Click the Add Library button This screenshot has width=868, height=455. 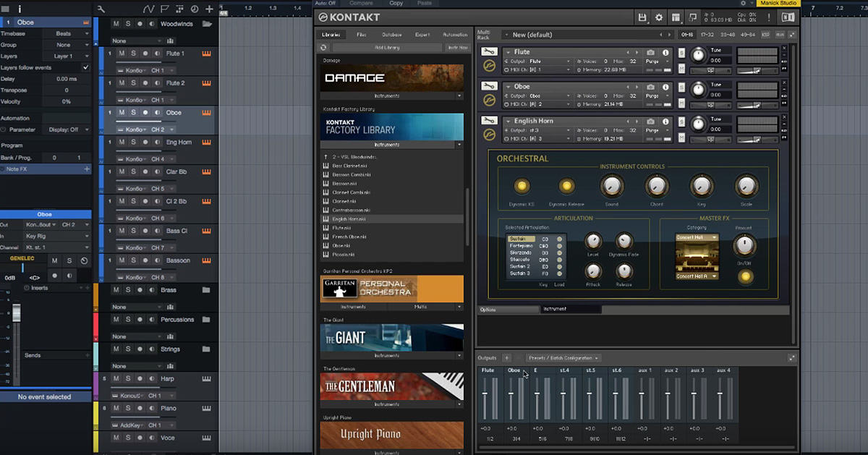coord(387,48)
